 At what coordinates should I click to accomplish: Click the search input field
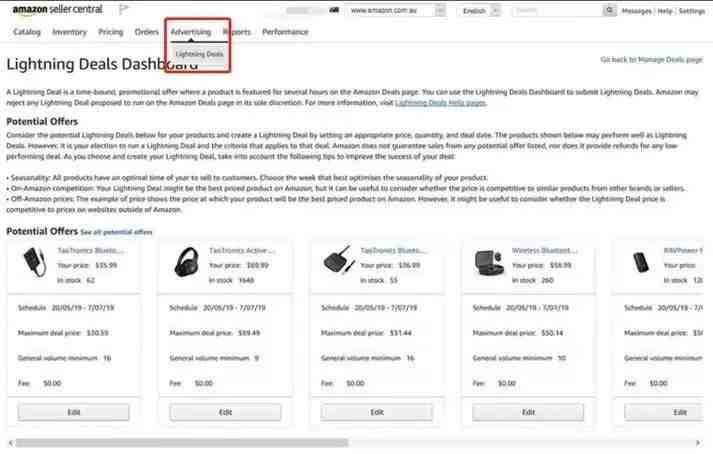pyautogui.click(x=557, y=10)
